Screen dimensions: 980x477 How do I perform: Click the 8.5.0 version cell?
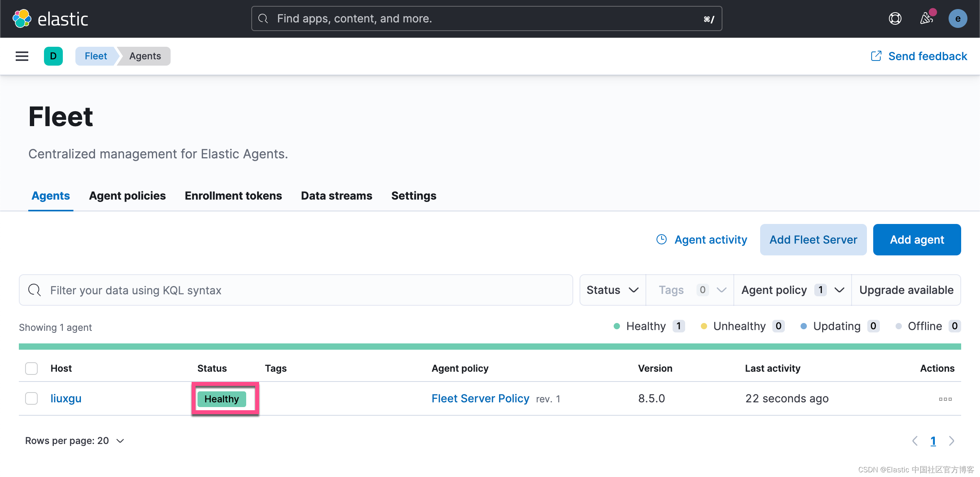(651, 398)
